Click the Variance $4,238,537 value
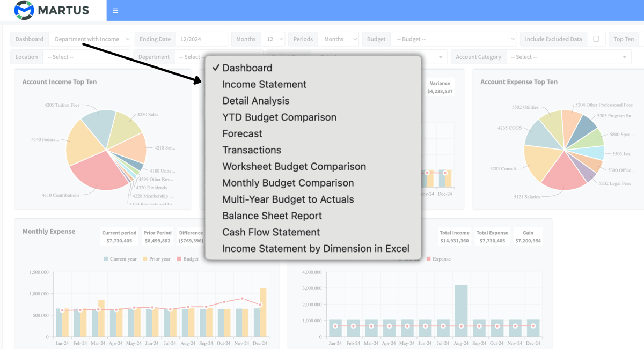The width and height of the screenshot is (644, 349). click(440, 92)
